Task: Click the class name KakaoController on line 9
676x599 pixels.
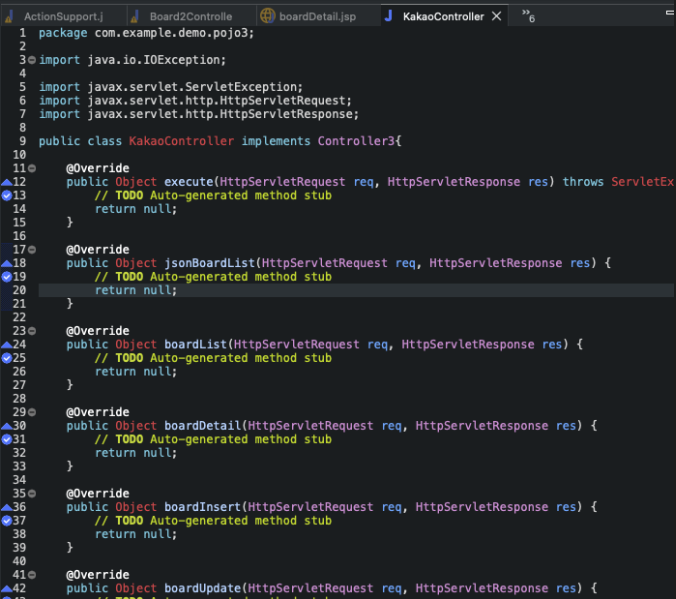Action: click(x=181, y=141)
